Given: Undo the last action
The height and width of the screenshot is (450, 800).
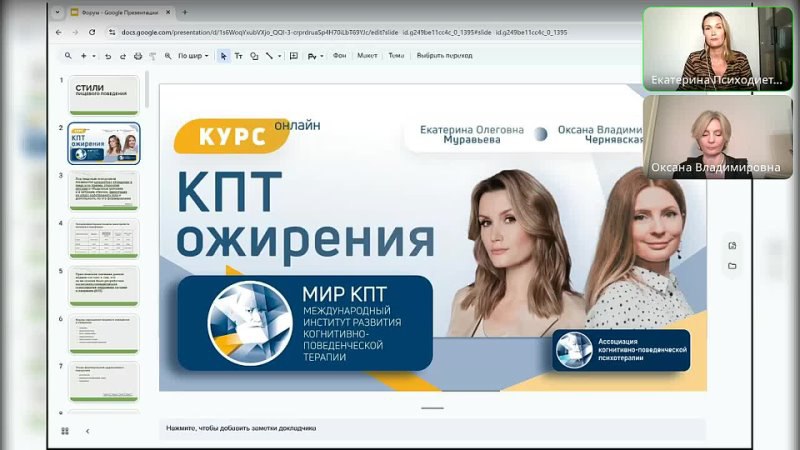Looking at the screenshot, I should point(108,56).
